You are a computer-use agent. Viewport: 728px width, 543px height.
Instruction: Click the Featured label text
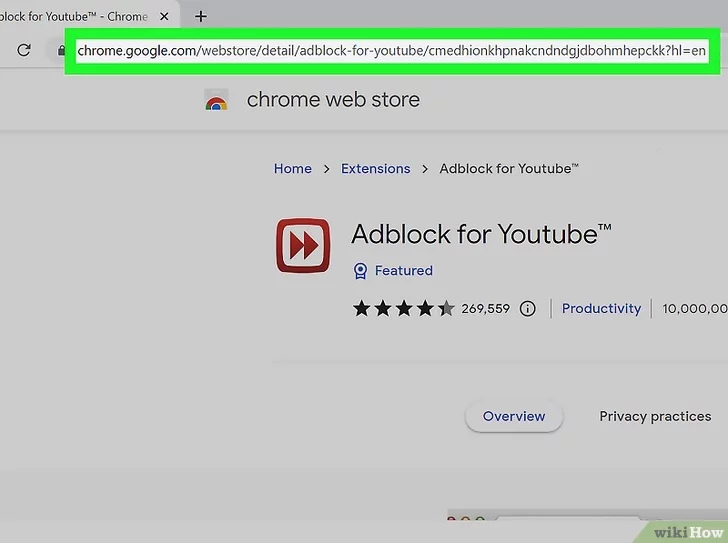point(403,271)
